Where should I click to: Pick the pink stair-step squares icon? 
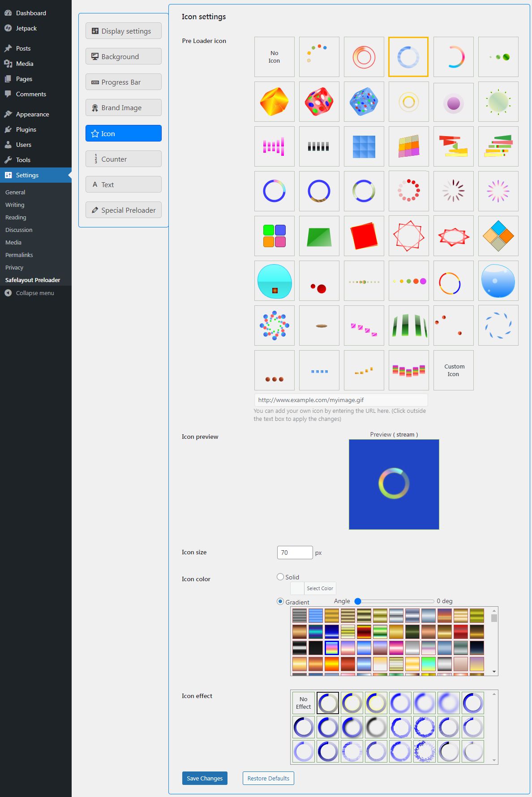[364, 326]
